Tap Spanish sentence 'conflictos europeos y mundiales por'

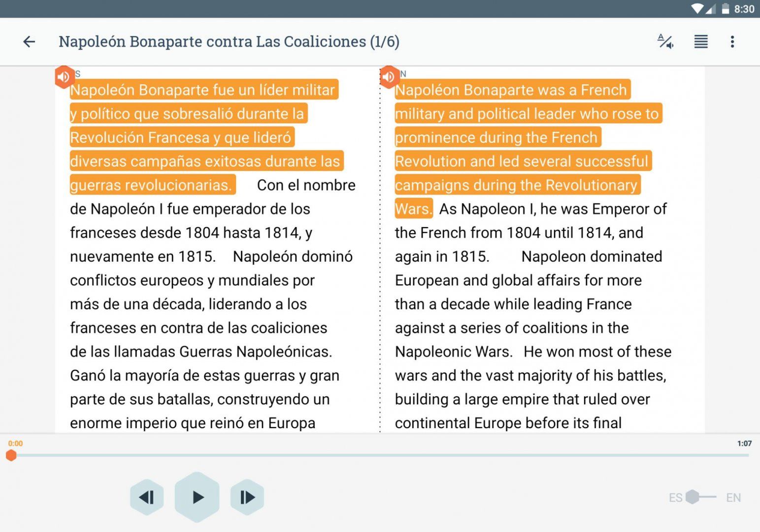pos(192,280)
